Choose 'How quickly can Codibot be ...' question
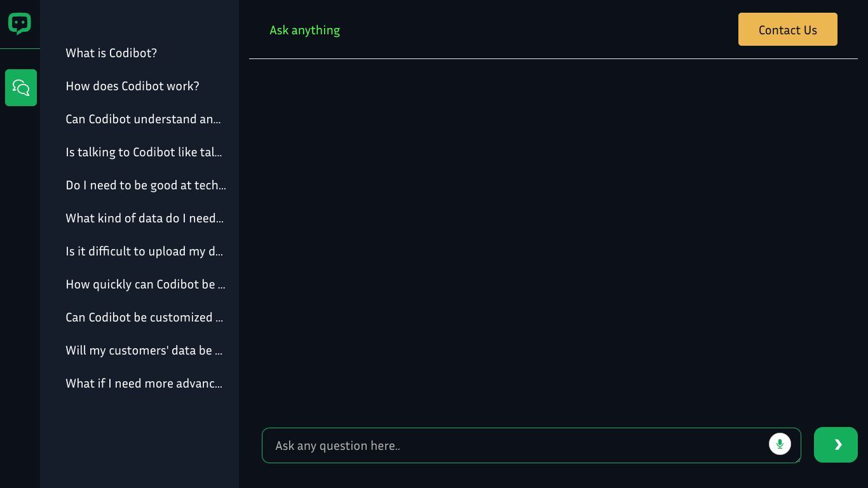 tap(146, 284)
